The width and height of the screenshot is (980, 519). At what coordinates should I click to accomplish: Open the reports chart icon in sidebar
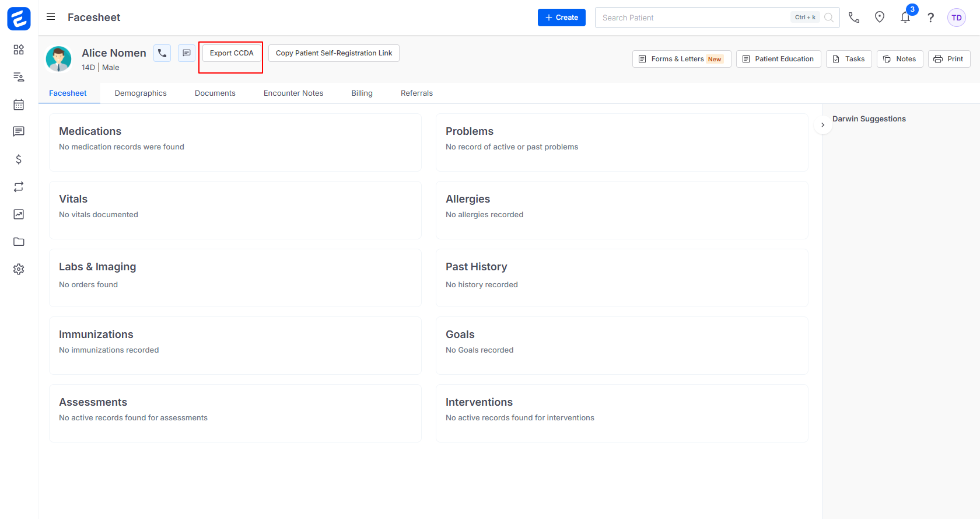(19, 214)
